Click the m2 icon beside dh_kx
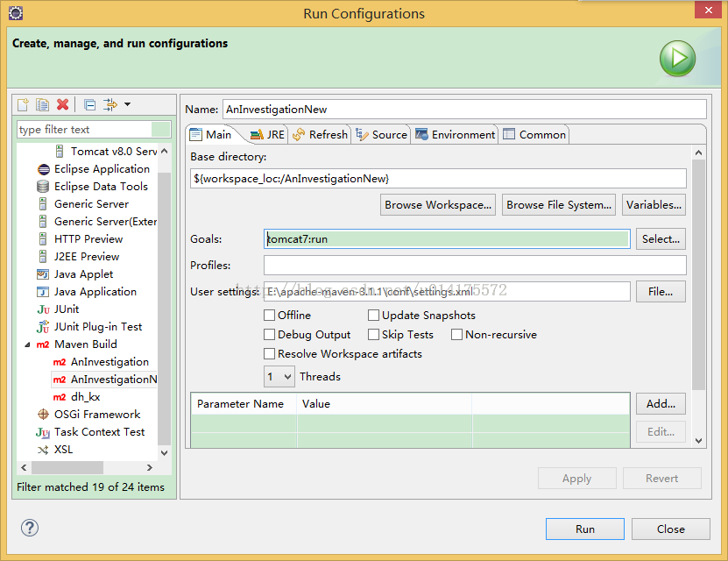This screenshot has width=728, height=561. 60,397
